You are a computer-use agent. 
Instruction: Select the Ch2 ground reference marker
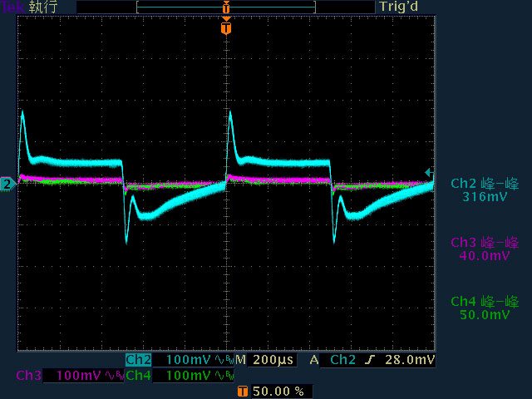pyautogui.click(x=7, y=184)
